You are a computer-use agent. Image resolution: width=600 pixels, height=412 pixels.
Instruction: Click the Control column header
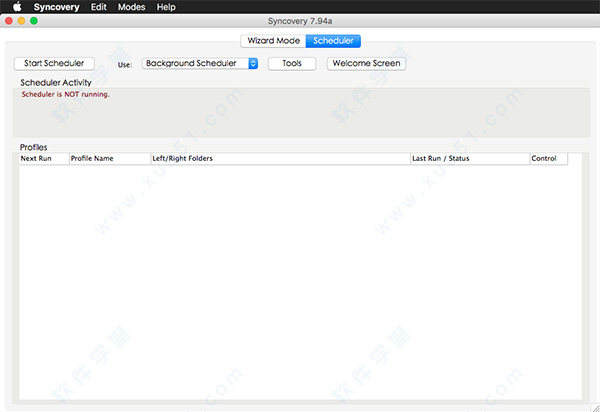click(x=549, y=158)
